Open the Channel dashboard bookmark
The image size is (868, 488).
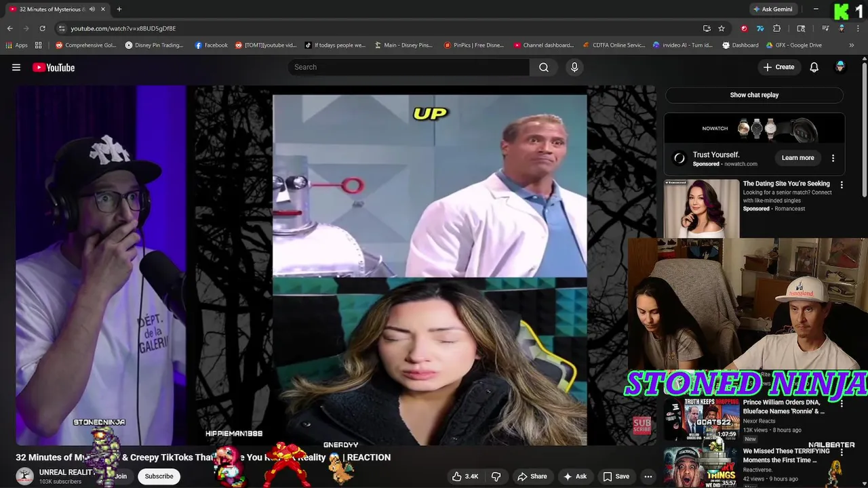pos(544,45)
